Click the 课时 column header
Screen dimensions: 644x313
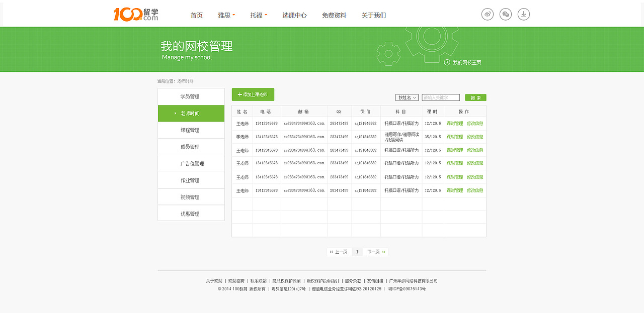[432, 112]
